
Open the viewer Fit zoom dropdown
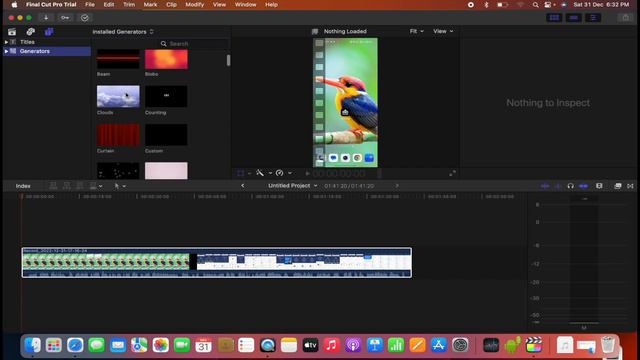pos(416,31)
